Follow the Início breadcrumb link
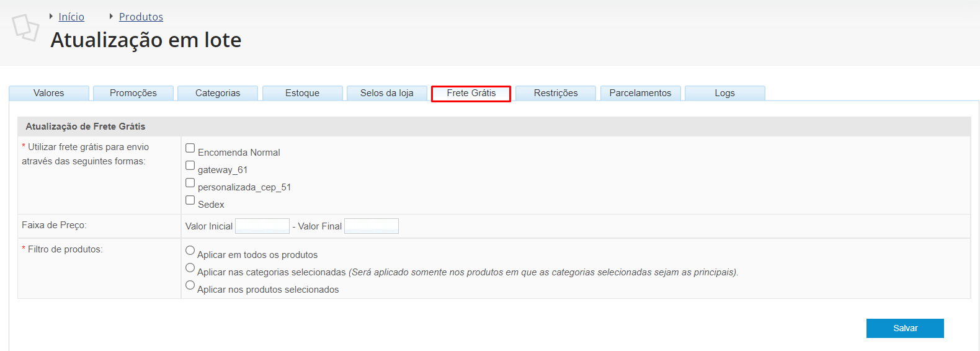The height and width of the screenshot is (351, 980). click(71, 17)
